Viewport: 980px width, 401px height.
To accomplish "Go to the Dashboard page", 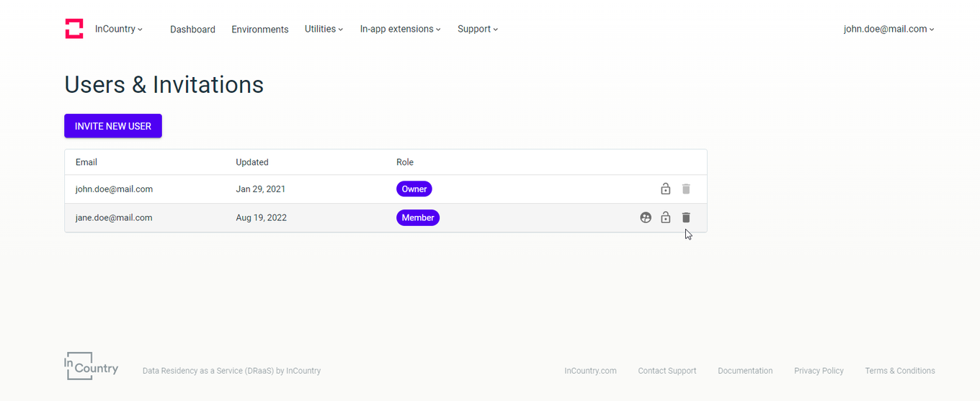I will pyautogui.click(x=192, y=30).
